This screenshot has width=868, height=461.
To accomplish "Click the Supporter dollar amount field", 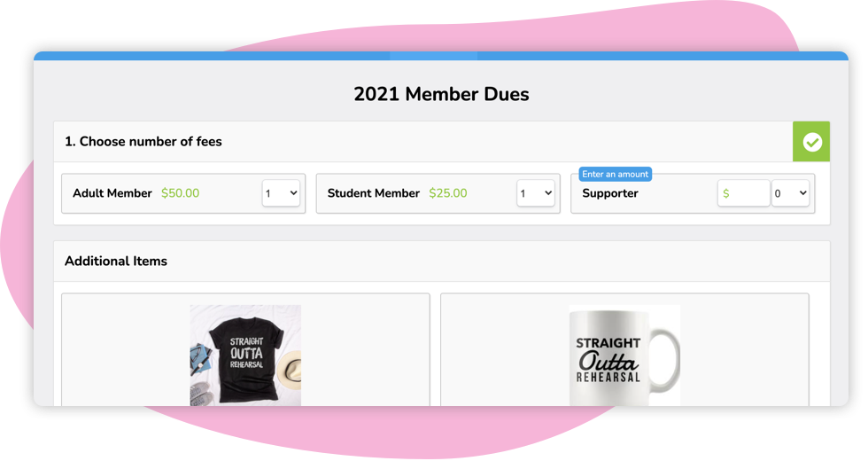I will [743, 193].
